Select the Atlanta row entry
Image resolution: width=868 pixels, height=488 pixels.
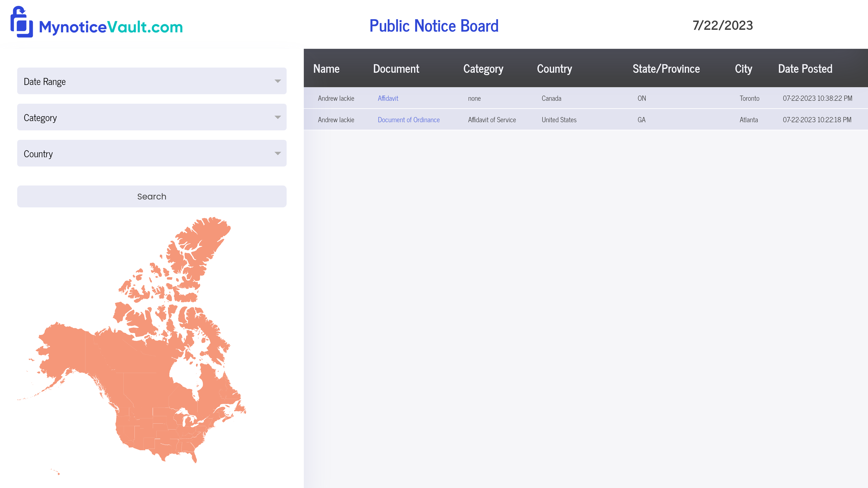[x=748, y=120]
